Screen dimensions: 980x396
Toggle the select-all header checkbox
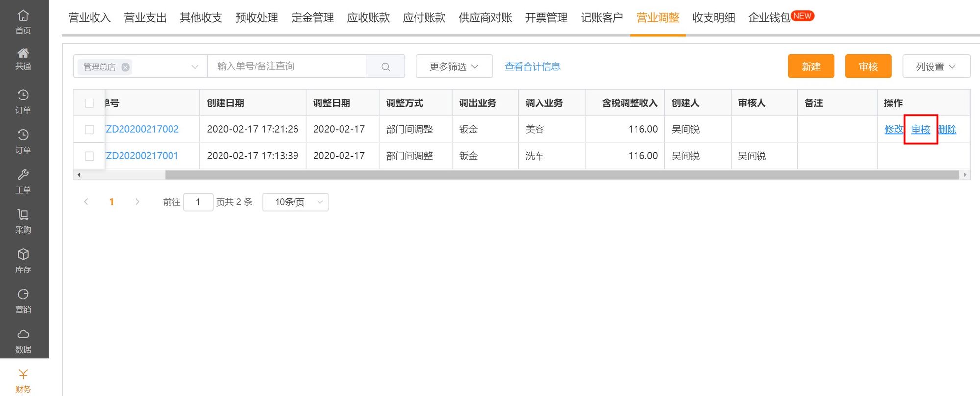[x=89, y=103]
